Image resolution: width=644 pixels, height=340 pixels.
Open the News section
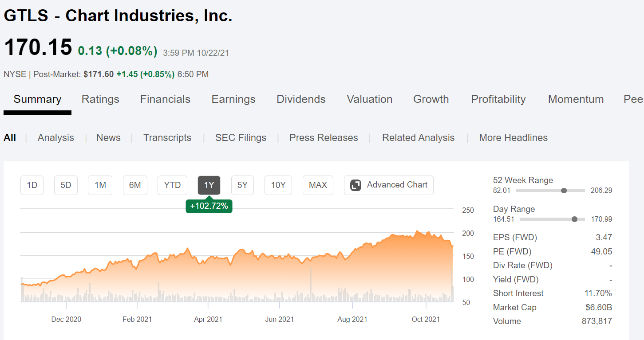[108, 137]
